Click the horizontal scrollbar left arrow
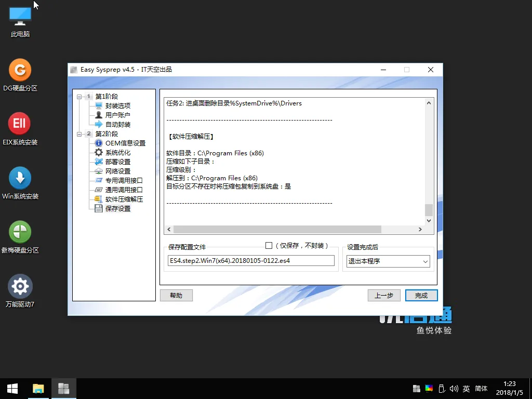Viewport: 532px width, 399px height. [x=169, y=229]
